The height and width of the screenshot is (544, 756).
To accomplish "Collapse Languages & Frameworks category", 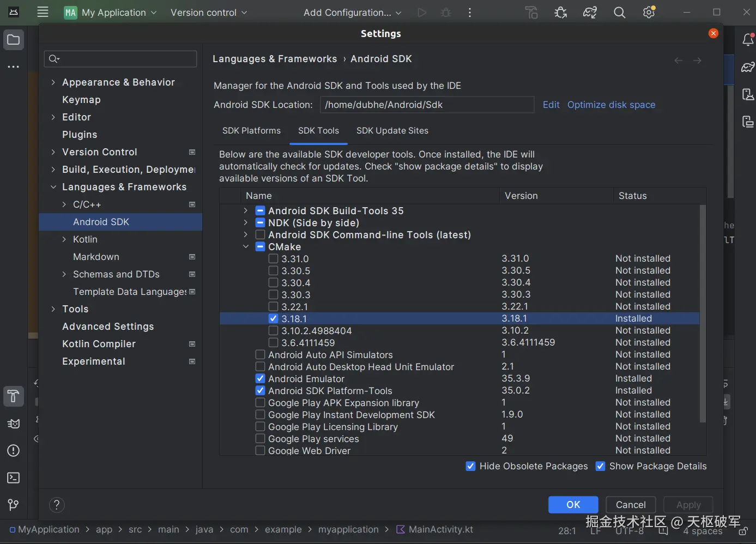I will click(53, 187).
